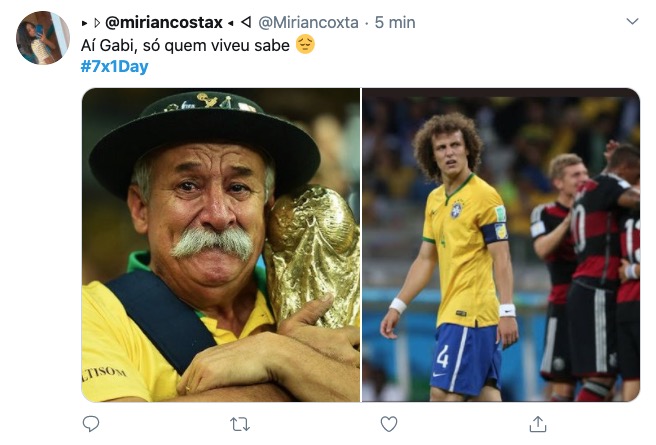
Task: Click the captain armband on the yellow jersey
Action: [495, 232]
